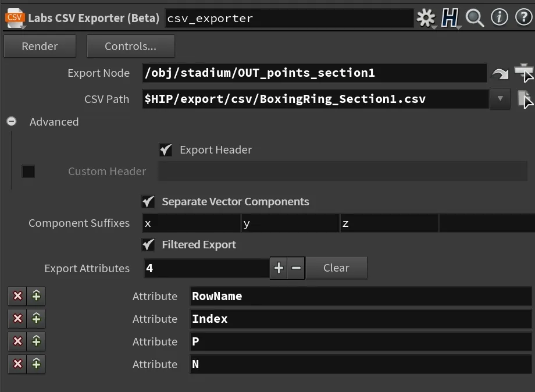This screenshot has width=535, height=392.
Task: Click the Houdini H presets icon
Action: [x=450, y=18]
